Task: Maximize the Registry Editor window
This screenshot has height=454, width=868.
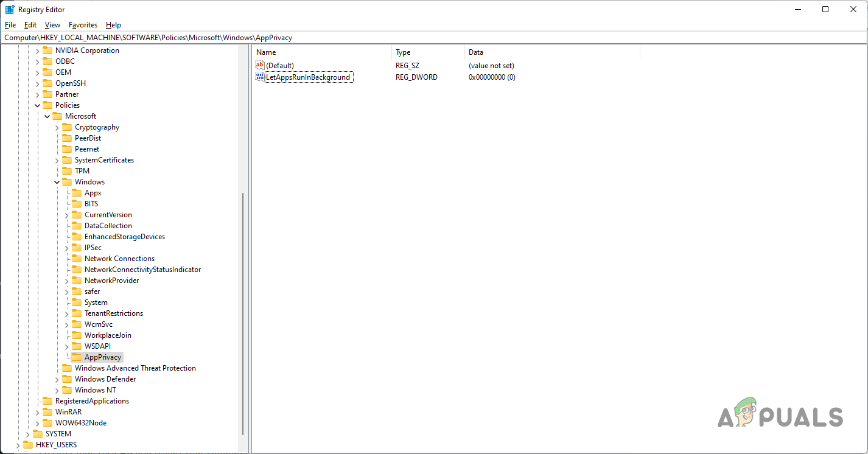Action: [x=825, y=9]
